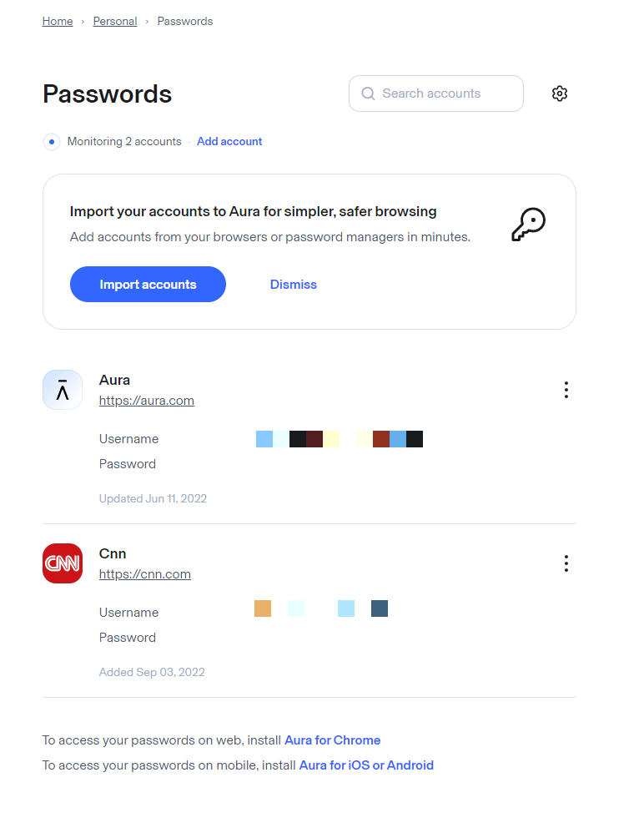
Task: Open the Personal breadcrumb
Action: pyautogui.click(x=115, y=21)
